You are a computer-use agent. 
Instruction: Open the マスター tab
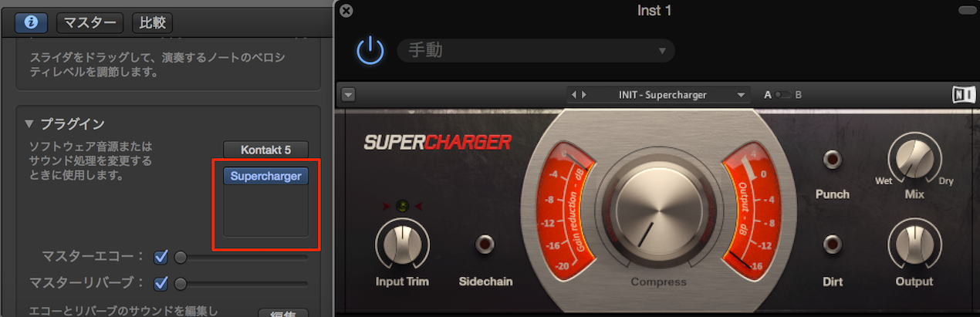pos(89,22)
